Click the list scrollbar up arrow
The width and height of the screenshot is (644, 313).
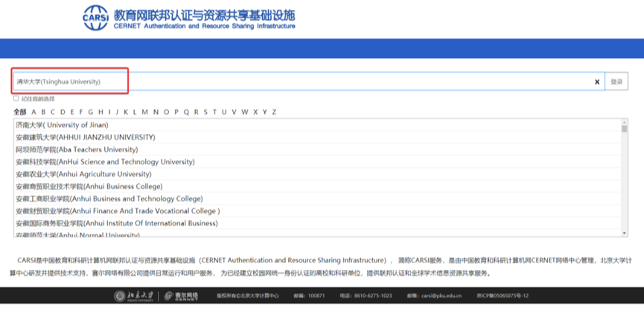coord(625,122)
